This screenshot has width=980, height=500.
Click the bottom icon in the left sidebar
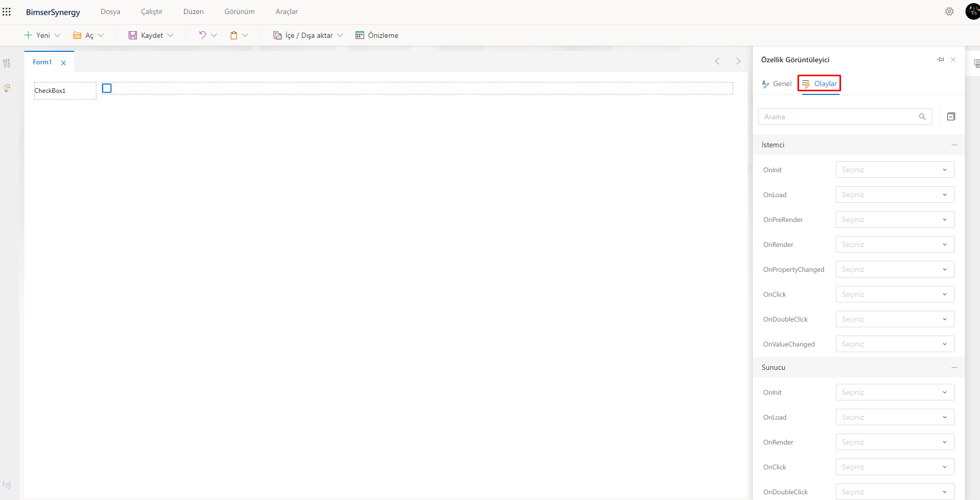coord(7,484)
